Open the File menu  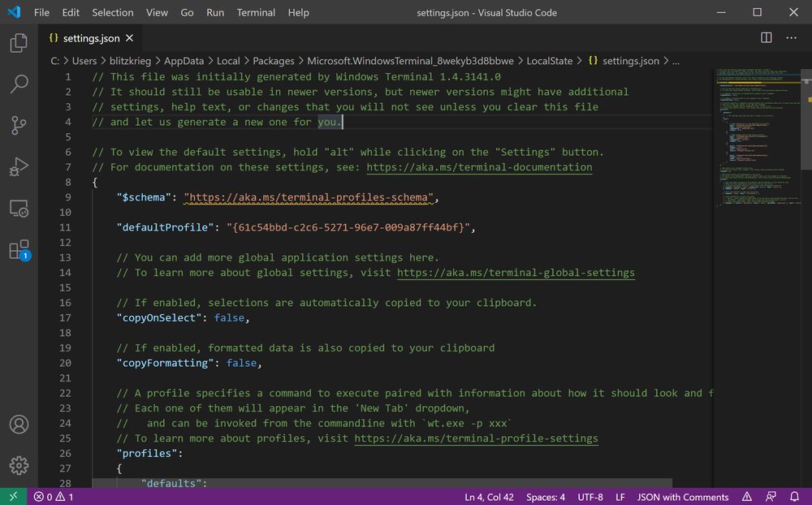pyautogui.click(x=41, y=12)
